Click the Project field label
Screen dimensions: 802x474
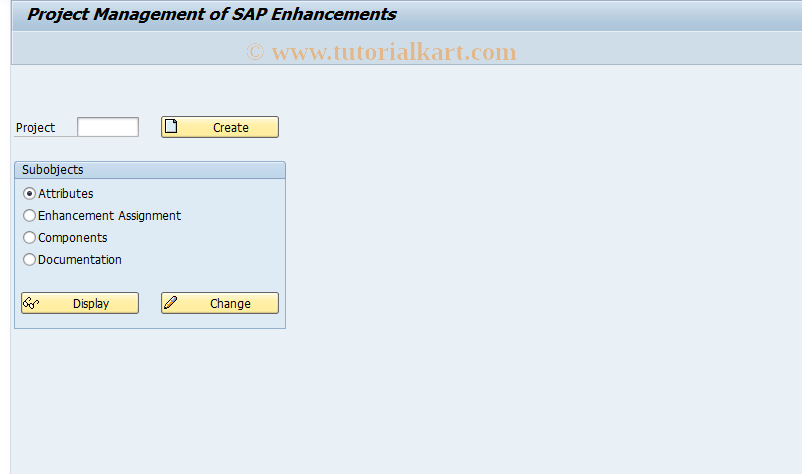pos(35,128)
